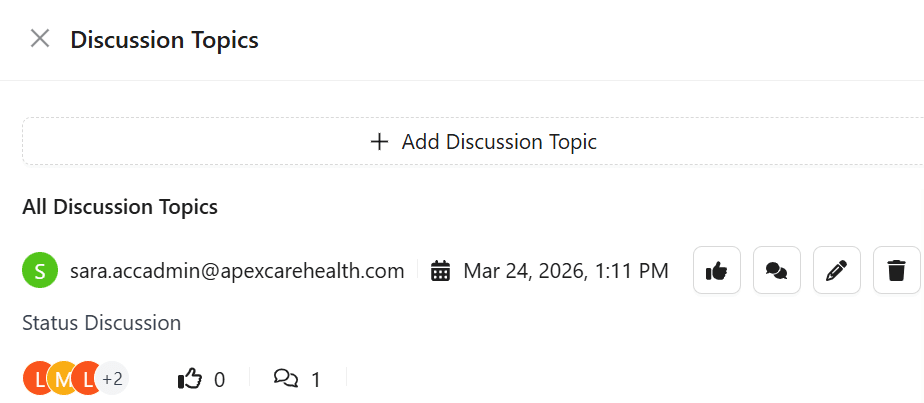
Task: Click the Discussion Topics panel title
Action: pos(164,40)
